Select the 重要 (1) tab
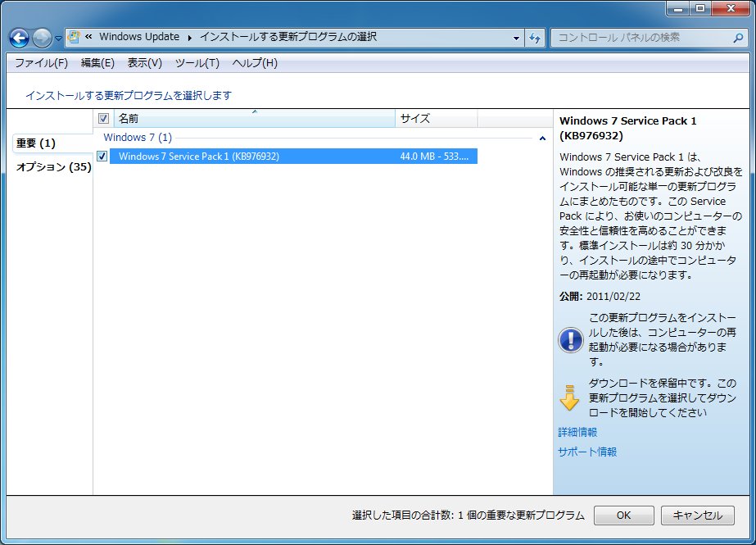 pyautogui.click(x=52, y=143)
